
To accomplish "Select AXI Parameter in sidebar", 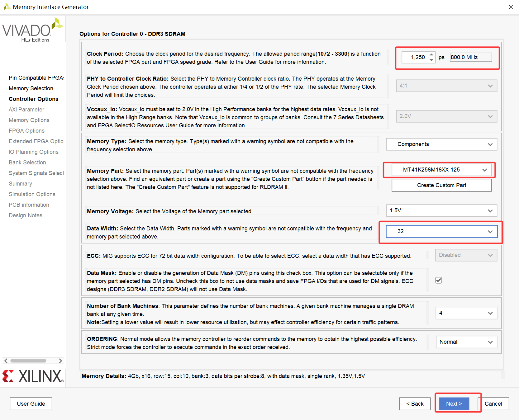I will (26, 110).
